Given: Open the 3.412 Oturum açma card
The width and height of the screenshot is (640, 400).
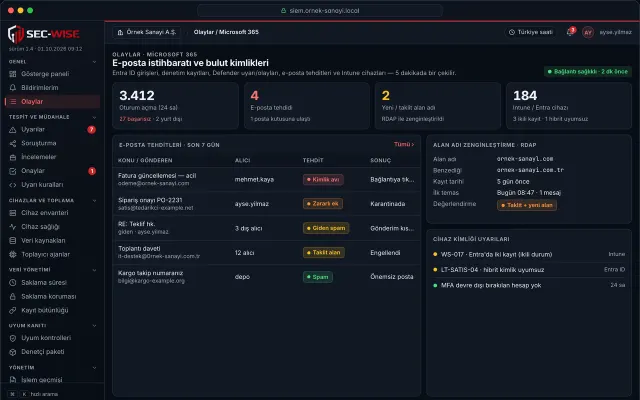Looking at the screenshot, I should [176, 106].
